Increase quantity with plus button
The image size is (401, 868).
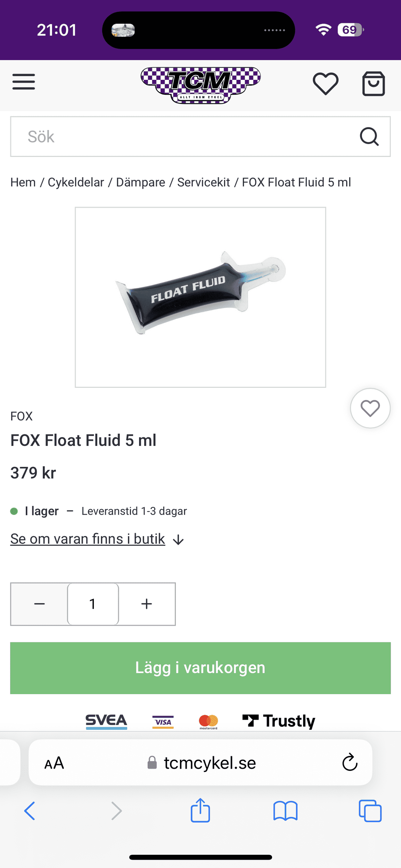point(147,604)
